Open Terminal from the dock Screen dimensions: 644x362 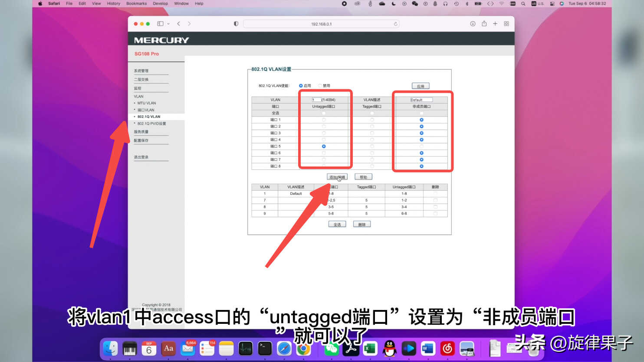265,348
